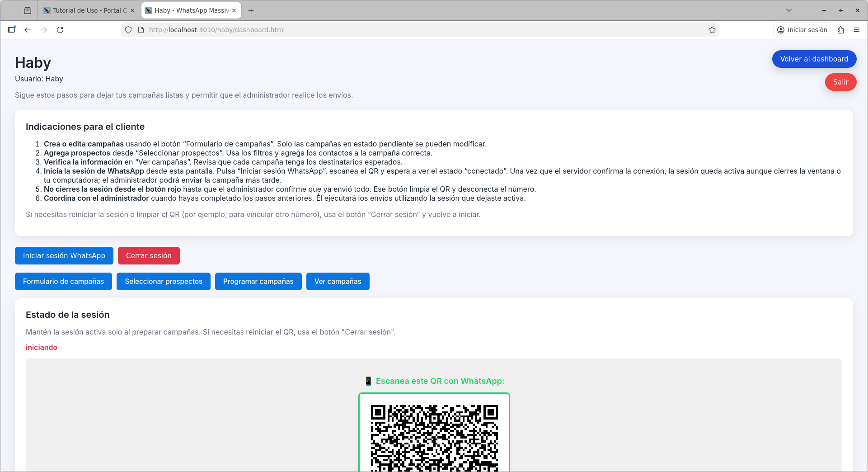Open Seleccionar prospectos page
Screen dimensions: 868x472
[164, 281]
